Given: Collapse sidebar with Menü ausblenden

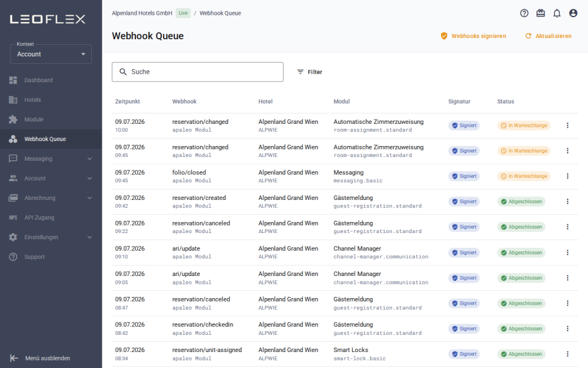Looking at the screenshot, I should (x=40, y=358).
